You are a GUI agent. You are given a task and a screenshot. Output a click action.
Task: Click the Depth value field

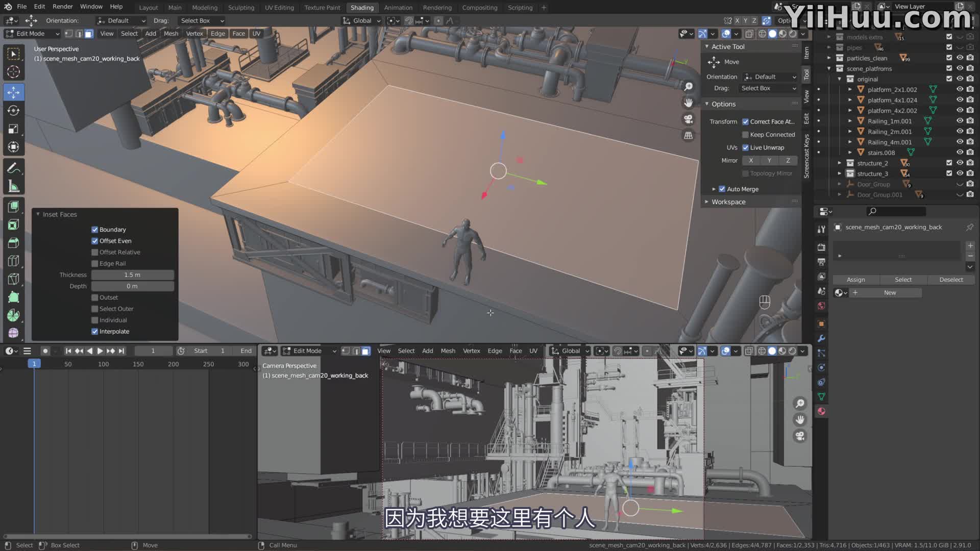[132, 286]
